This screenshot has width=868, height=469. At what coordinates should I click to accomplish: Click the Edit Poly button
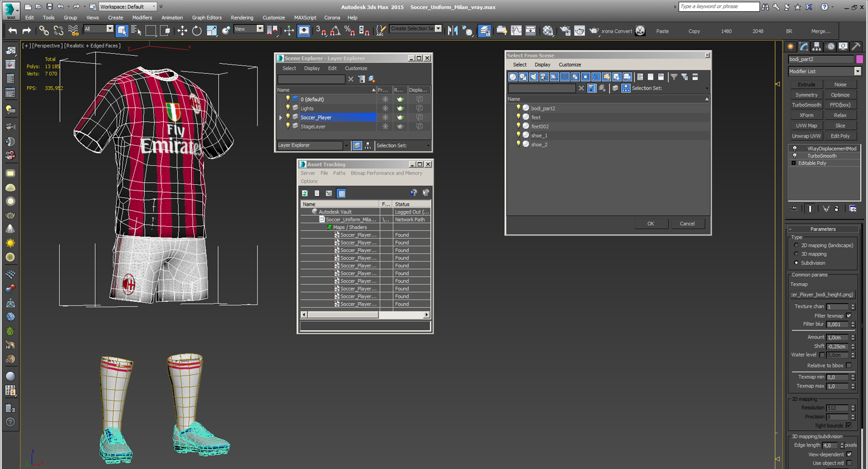click(x=840, y=136)
